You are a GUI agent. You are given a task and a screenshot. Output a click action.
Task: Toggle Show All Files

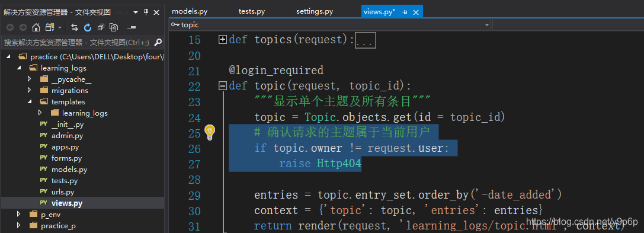(114, 27)
